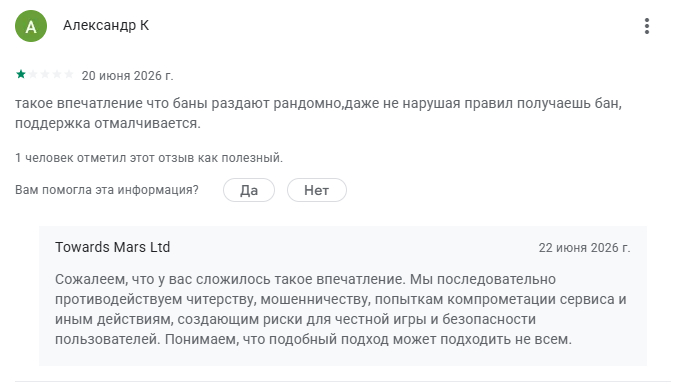Open the three-dot options menu for the review
The image size is (680, 387).
(647, 26)
